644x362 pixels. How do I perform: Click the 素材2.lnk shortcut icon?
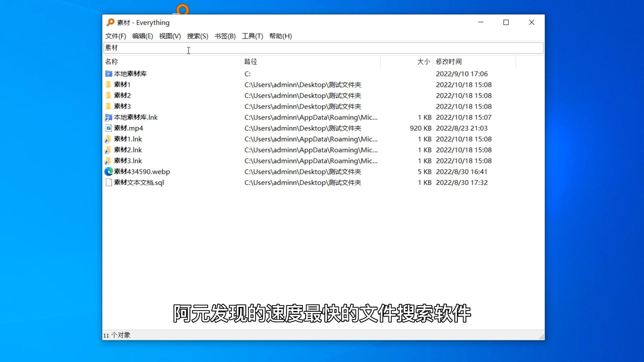click(x=108, y=150)
